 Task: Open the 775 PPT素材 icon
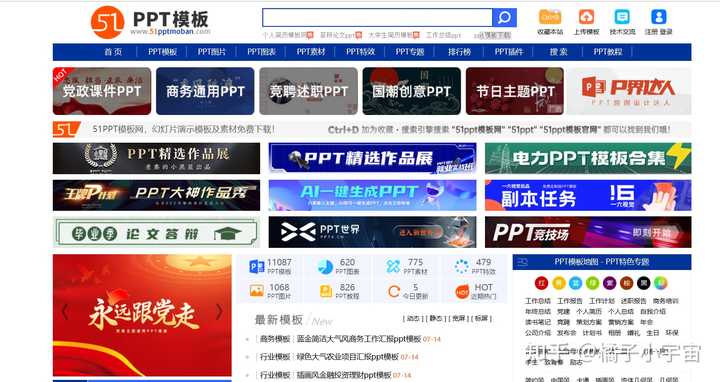pos(394,266)
